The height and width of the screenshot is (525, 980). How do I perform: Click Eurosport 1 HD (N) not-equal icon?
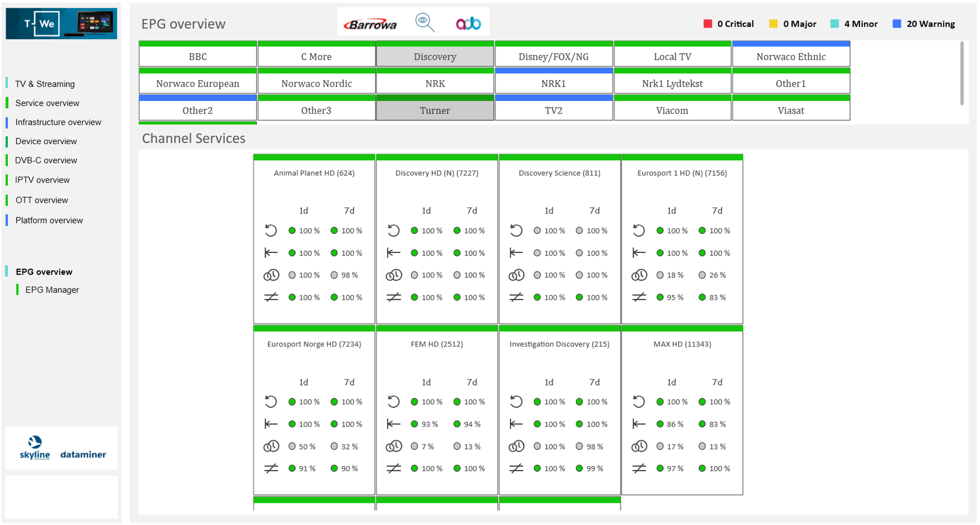(639, 297)
